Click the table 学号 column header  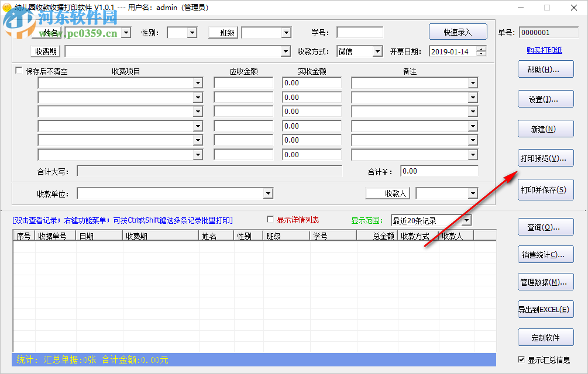pyautogui.click(x=333, y=236)
